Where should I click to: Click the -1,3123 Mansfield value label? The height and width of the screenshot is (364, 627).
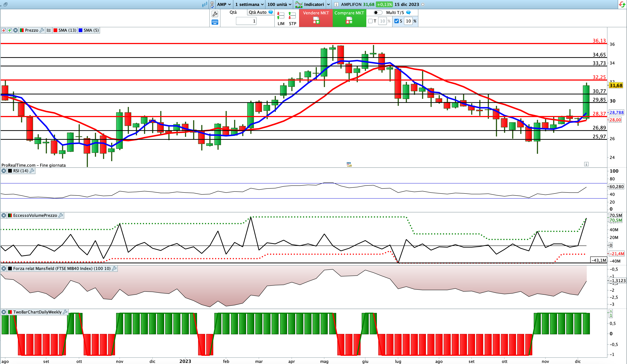tap(617, 280)
